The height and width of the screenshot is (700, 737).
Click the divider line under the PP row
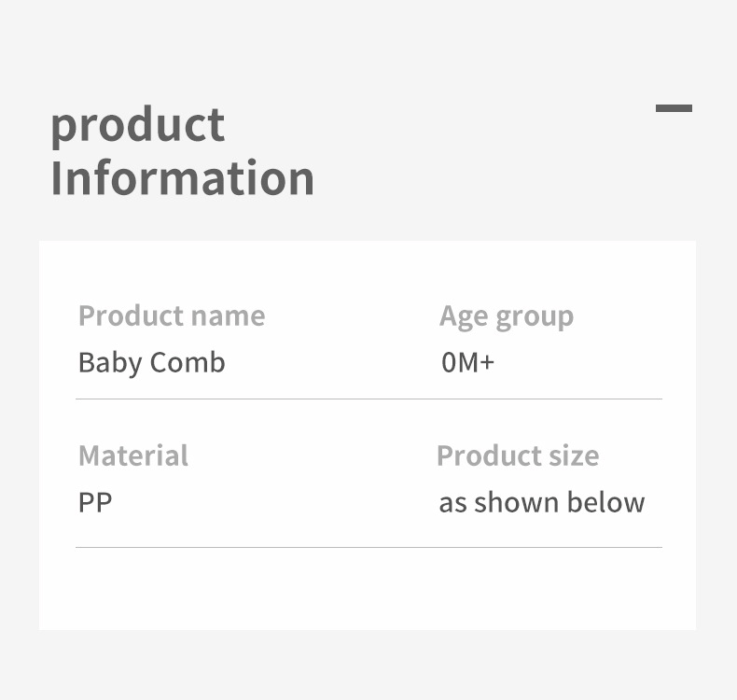368,547
